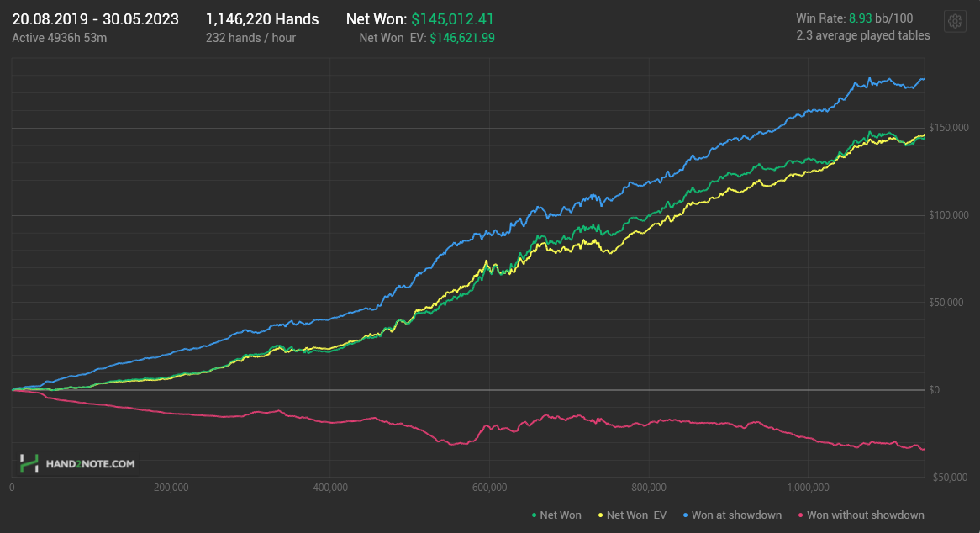Select the Active 4936h 53m label

[x=60, y=37]
